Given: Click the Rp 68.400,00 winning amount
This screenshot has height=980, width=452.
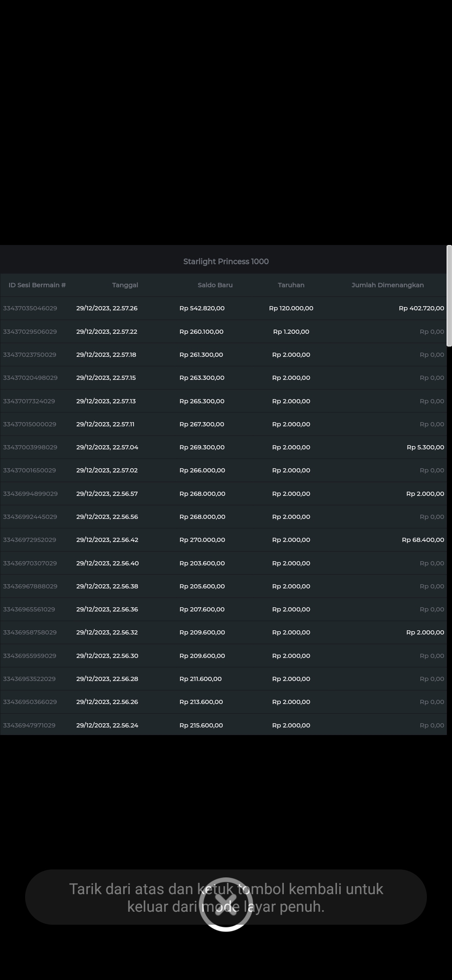Looking at the screenshot, I should [x=423, y=540].
